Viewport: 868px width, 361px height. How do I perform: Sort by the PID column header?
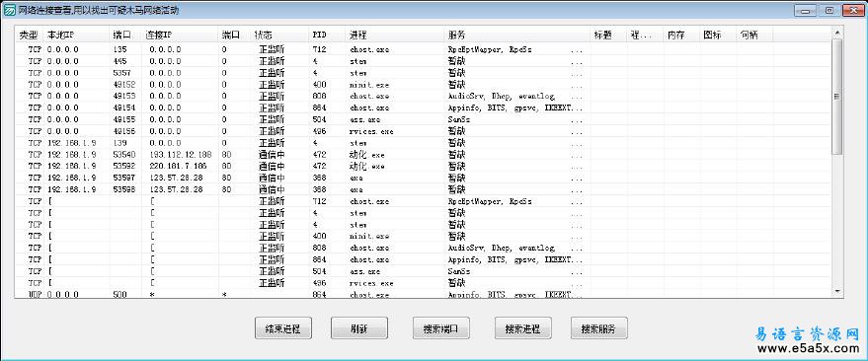coord(327,35)
